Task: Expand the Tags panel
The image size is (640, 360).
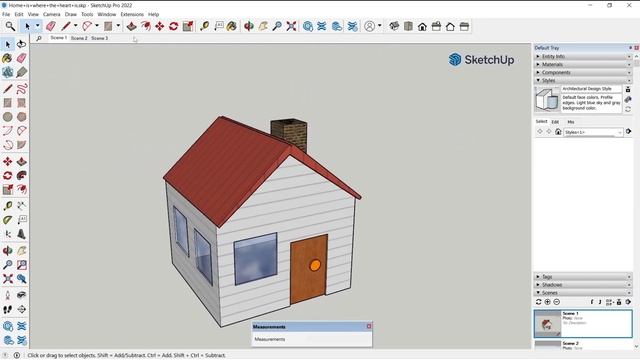Action: [583, 277]
